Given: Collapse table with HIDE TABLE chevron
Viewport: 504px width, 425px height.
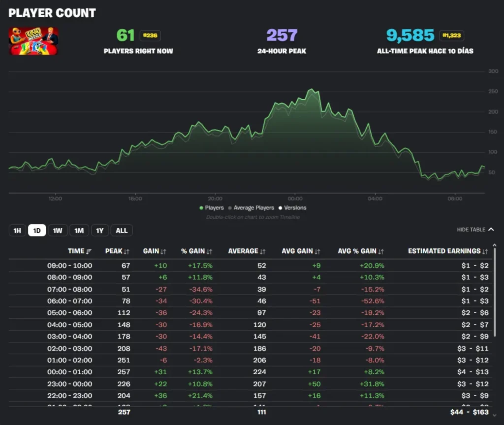Looking at the screenshot, I should [490, 229].
